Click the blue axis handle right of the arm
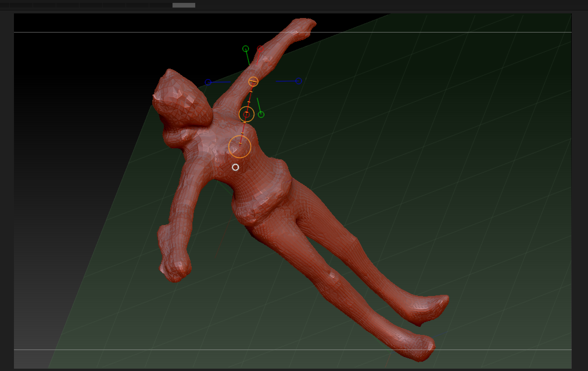588x371 pixels. 299,81
